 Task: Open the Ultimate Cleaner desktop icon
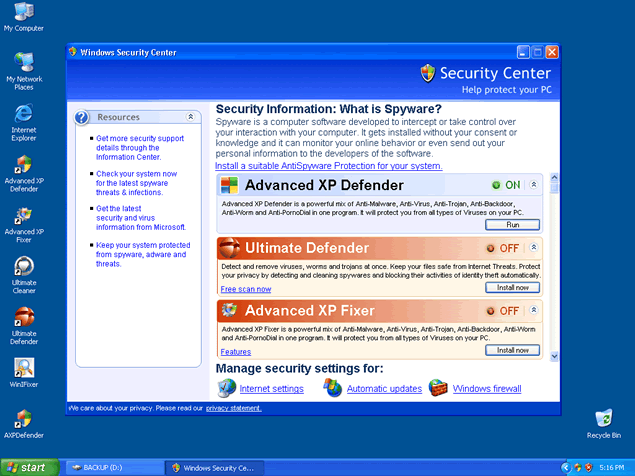23,268
